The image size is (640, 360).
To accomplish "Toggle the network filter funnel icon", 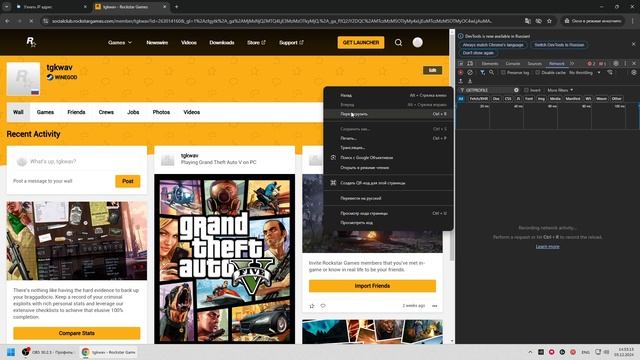I will (482, 73).
